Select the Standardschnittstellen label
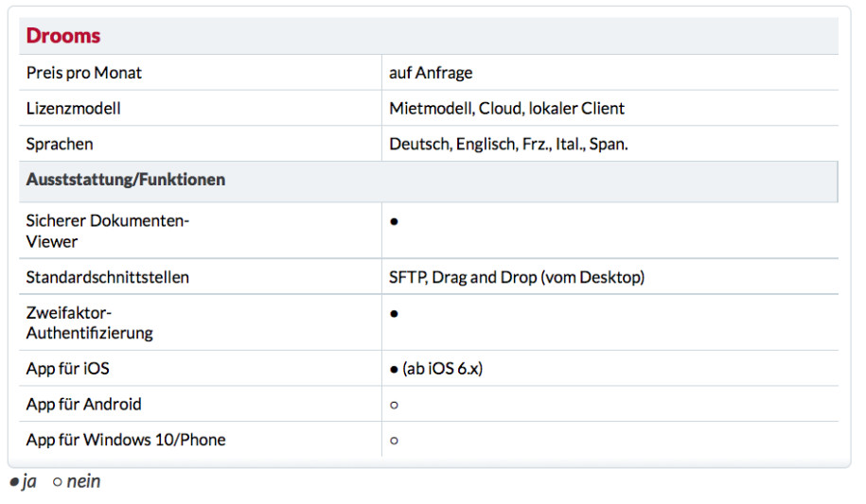Viewport: 866px width, 504px height. 107,277
